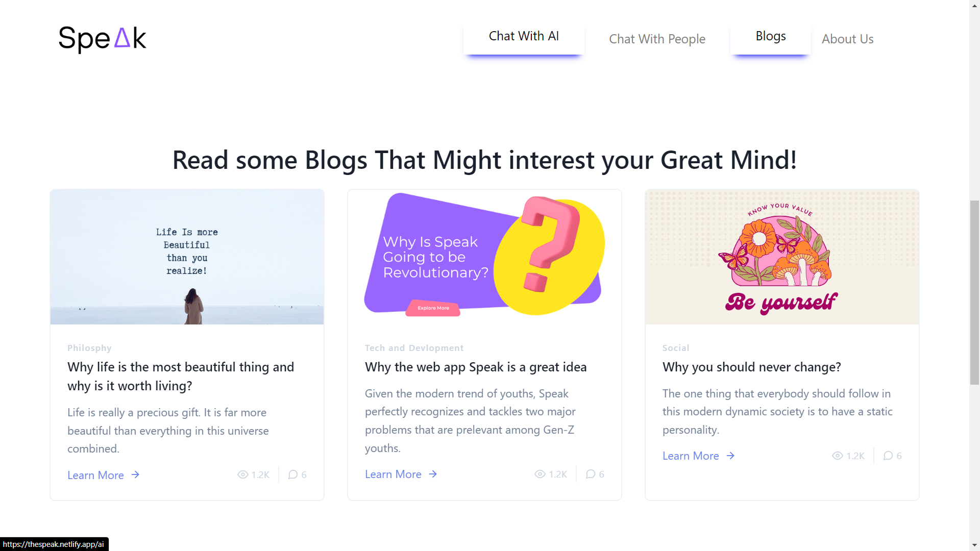Click comment icon on web app Speak card
Image resolution: width=980 pixels, height=551 pixels.
[591, 474]
